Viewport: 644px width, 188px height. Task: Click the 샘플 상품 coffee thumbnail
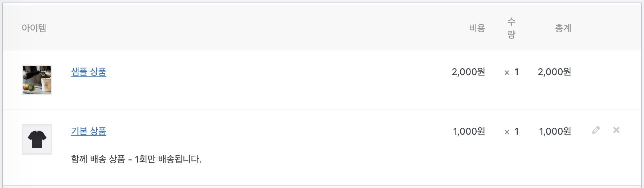[x=37, y=80]
